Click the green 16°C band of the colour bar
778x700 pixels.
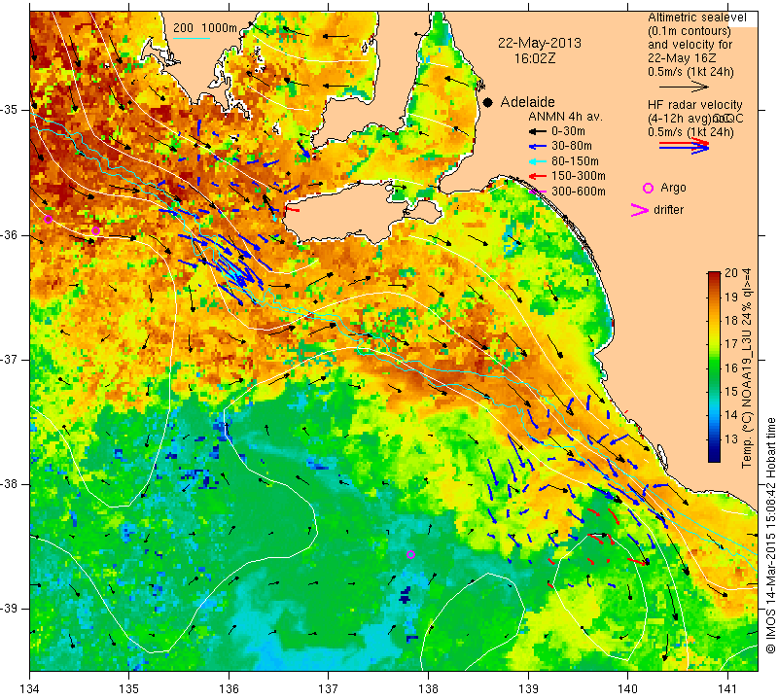pos(714,367)
